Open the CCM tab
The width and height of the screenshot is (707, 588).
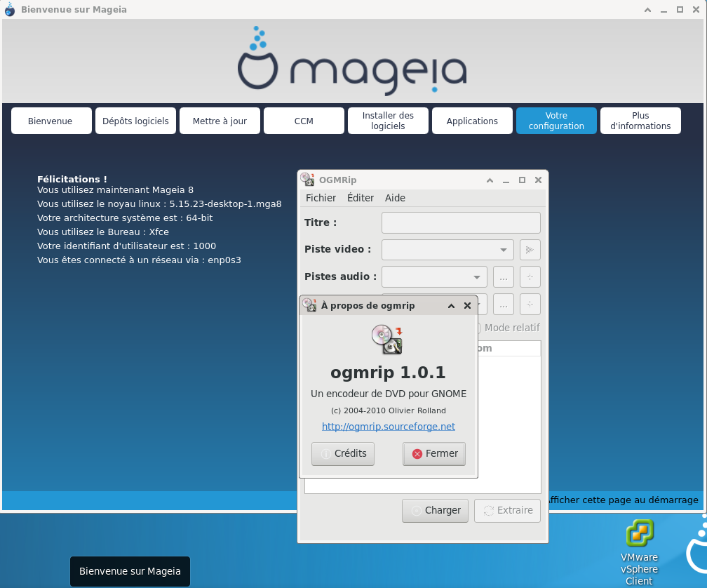(304, 121)
